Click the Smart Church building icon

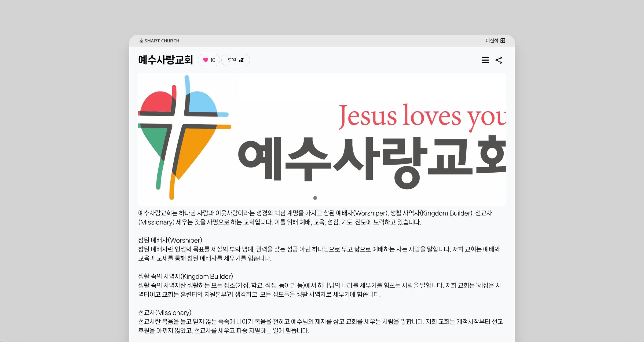coord(141,41)
